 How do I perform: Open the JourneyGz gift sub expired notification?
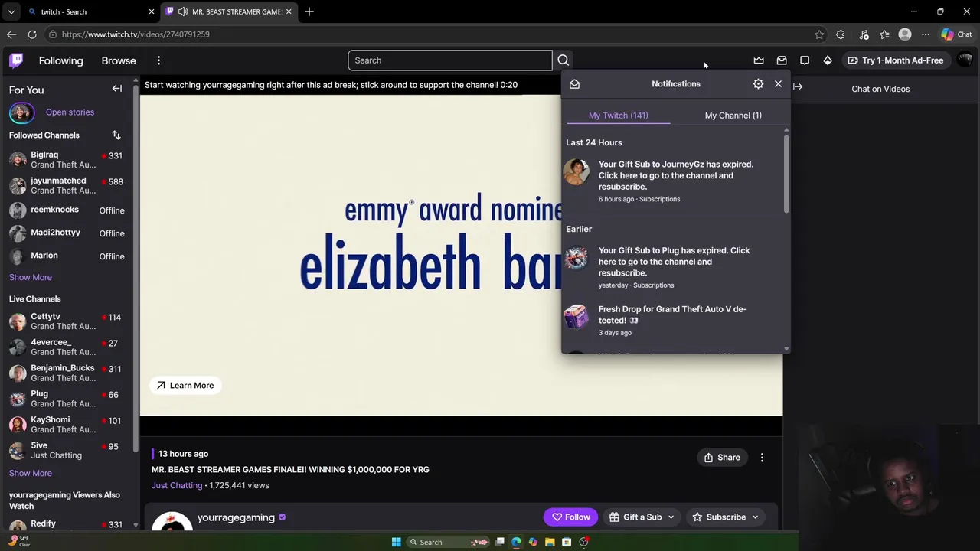(672, 181)
